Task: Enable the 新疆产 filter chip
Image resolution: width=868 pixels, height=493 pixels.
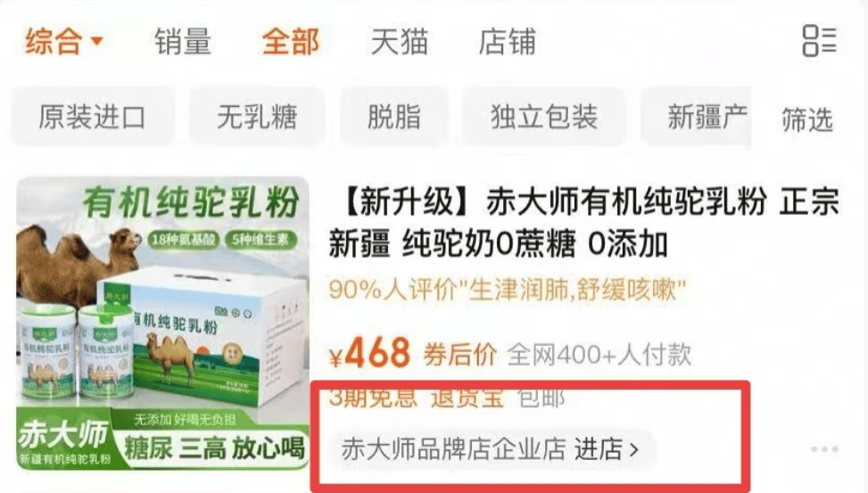Action: click(x=698, y=117)
